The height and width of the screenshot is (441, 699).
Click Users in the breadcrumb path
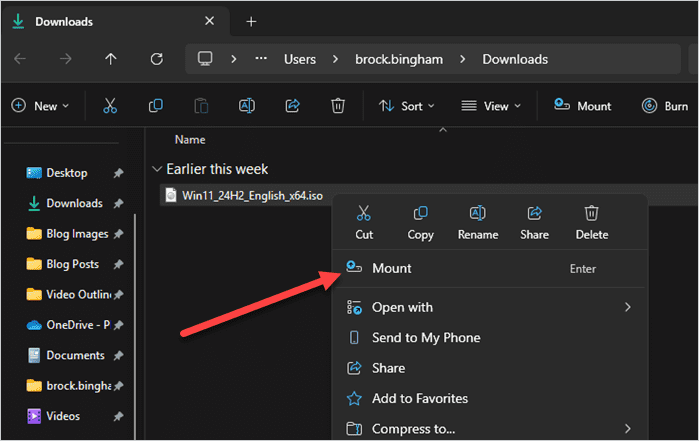(x=300, y=59)
